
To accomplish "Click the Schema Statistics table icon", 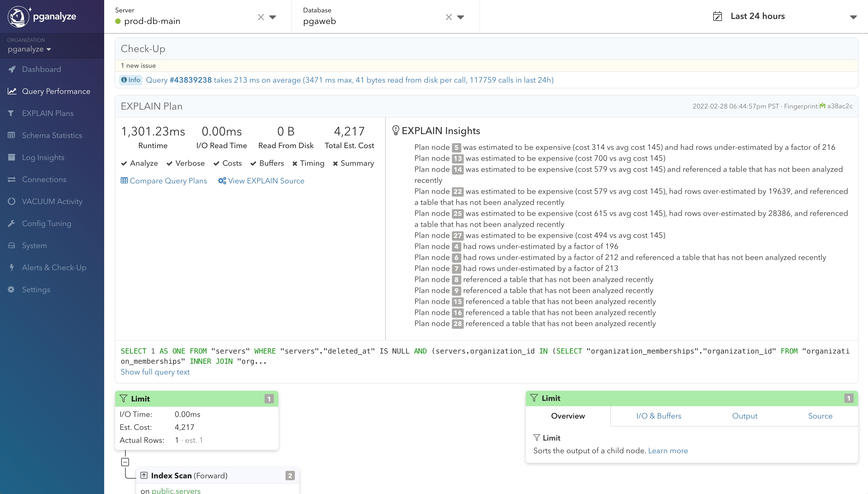I will [11, 135].
